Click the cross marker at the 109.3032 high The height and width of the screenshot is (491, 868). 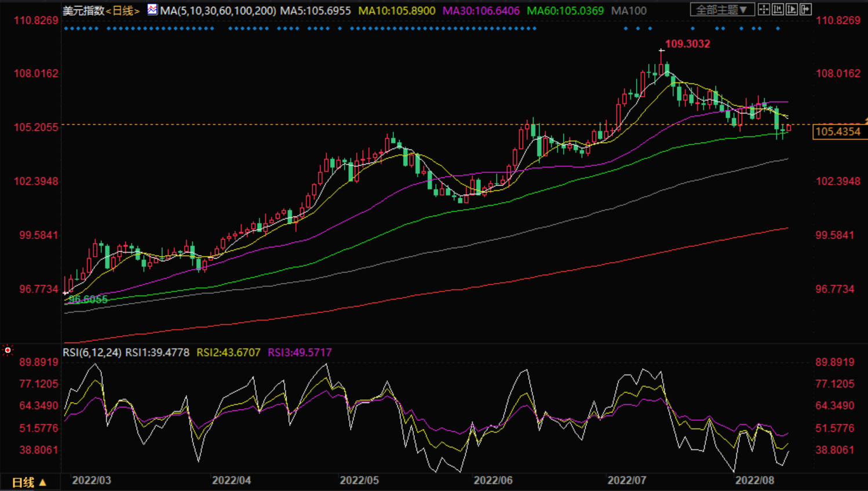662,51
